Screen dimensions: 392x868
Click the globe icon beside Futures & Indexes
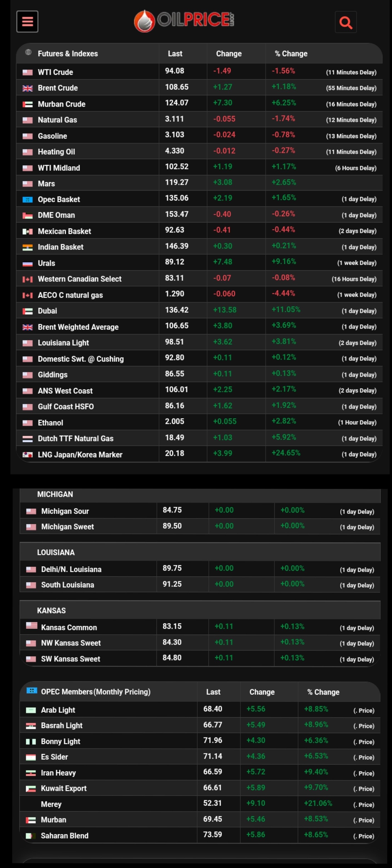pyautogui.click(x=29, y=52)
